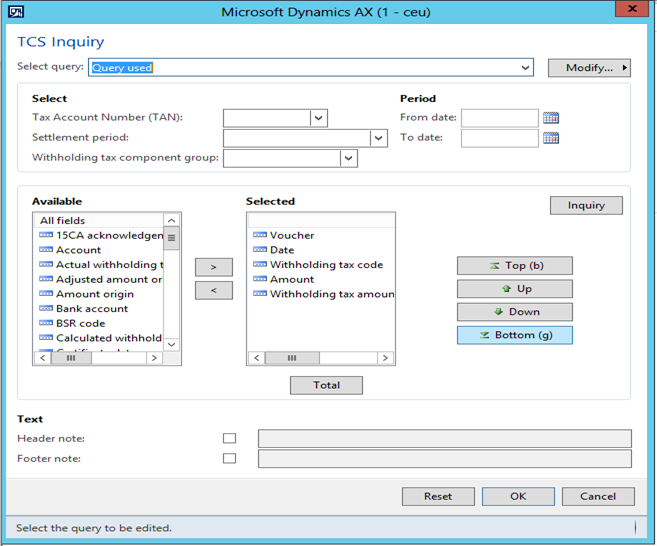This screenshot has height=546, width=657.
Task: Click the Tax Account Number input box
Action: click(x=267, y=118)
